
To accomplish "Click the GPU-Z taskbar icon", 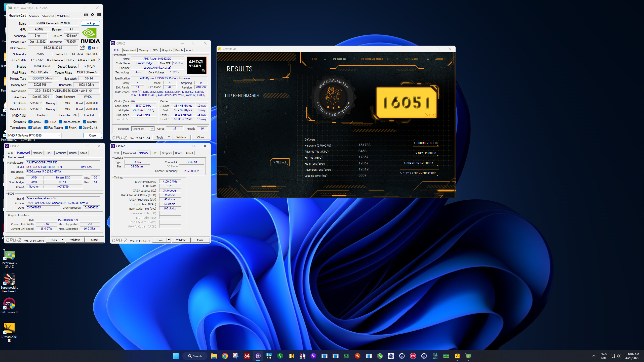I will [468, 356].
